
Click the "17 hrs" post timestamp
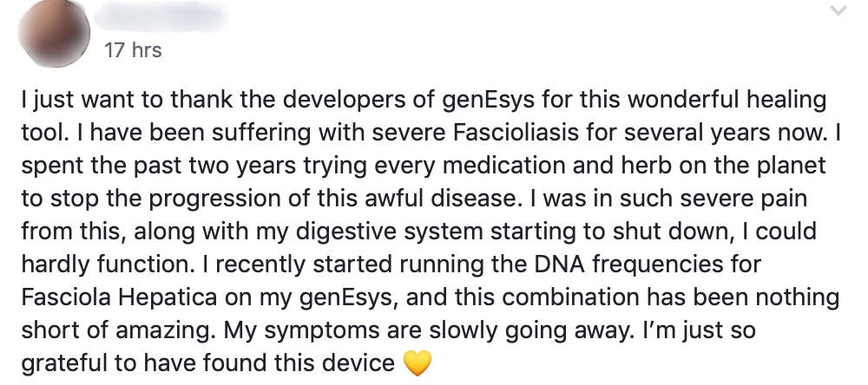(132, 50)
